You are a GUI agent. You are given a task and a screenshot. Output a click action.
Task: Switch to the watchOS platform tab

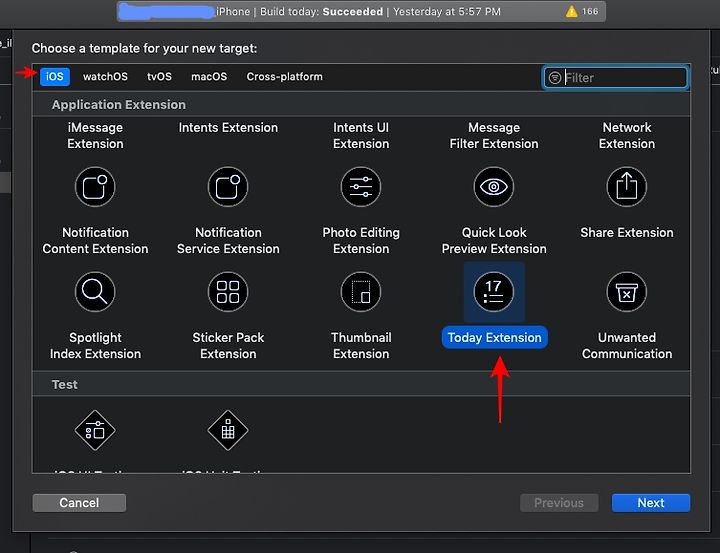coord(105,77)
